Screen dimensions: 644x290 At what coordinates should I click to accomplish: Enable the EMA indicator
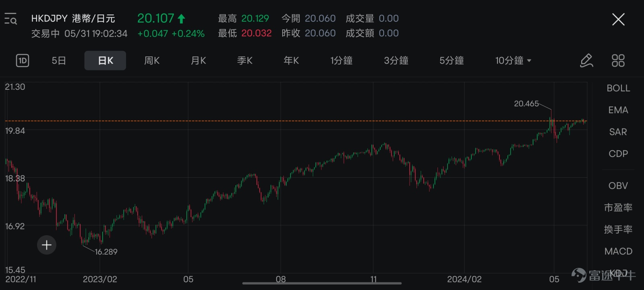(618, 110)
